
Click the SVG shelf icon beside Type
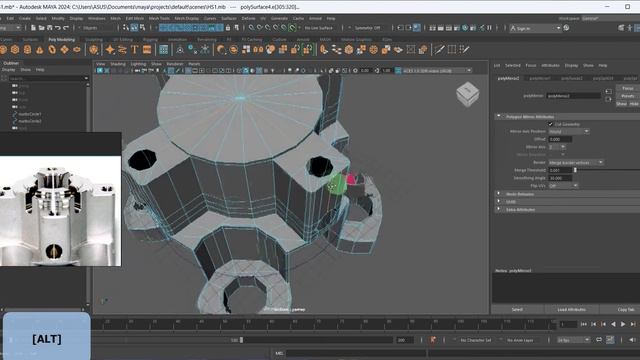(147, 50)
